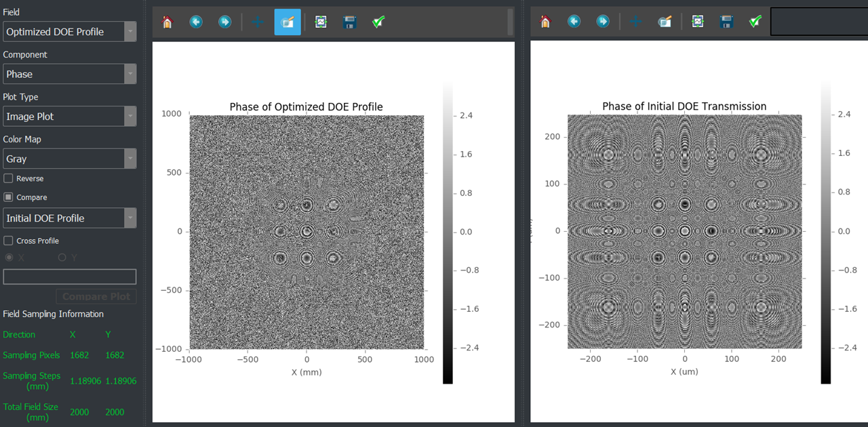
Task: Expand the Component dropdown set to Phase
Action: (x=69, y=74)
